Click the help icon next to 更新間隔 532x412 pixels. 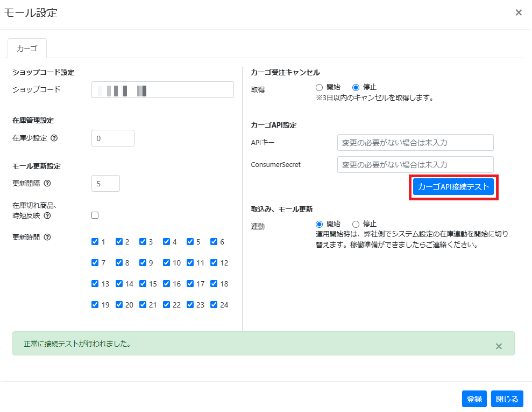(47, 184)
